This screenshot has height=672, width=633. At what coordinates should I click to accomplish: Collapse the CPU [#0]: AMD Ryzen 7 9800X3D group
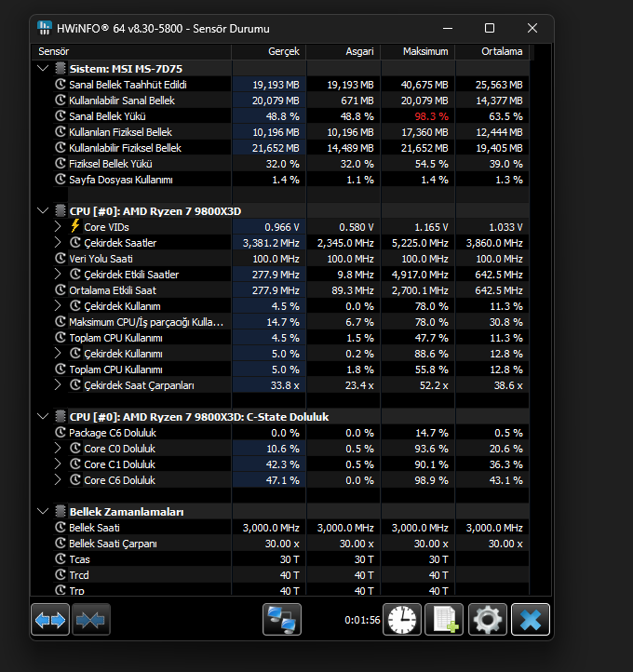pyautogui.click(x=43, y=211)
